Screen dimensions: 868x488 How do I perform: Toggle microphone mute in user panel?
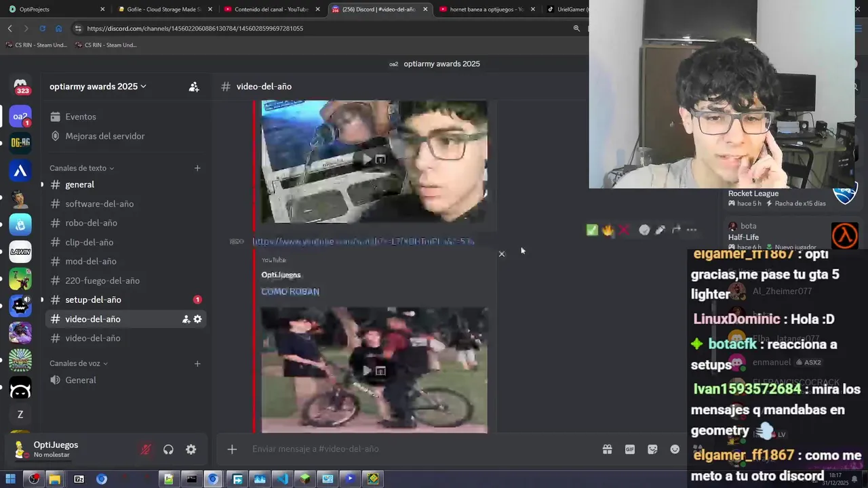146,449
